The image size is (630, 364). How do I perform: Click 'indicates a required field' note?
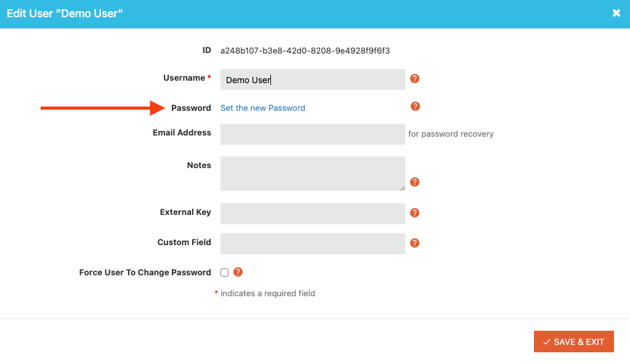tap(268, 293)
